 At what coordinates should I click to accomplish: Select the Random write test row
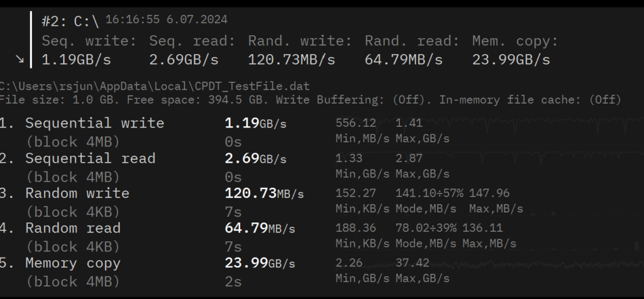click(x=77, y=193)
